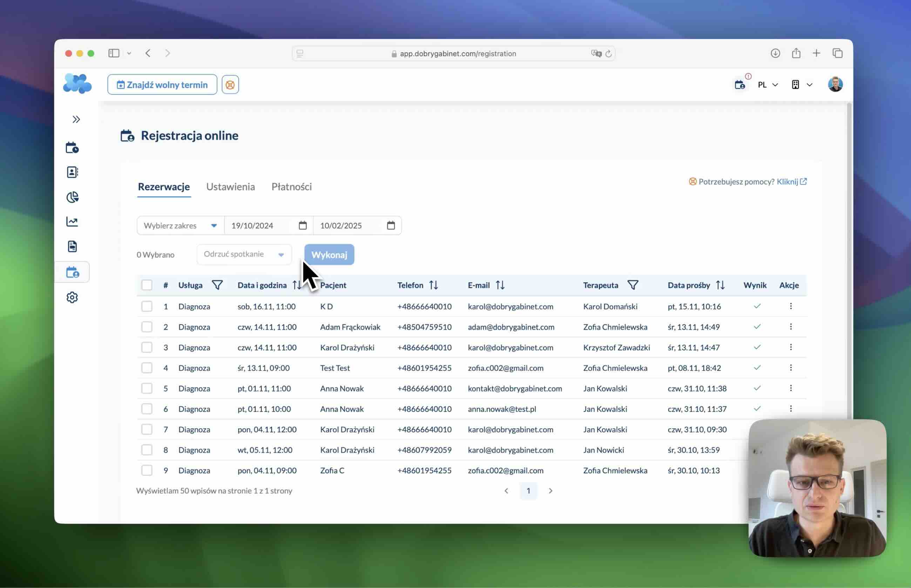Click the settings gear in sidebar
The width and height of the screenshot is (911, 588).
tap(72, 298)
